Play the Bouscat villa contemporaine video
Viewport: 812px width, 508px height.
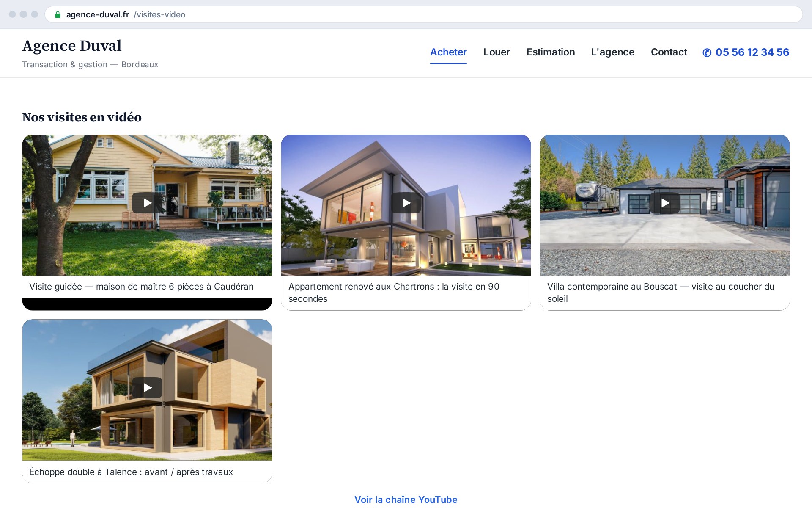665,203
